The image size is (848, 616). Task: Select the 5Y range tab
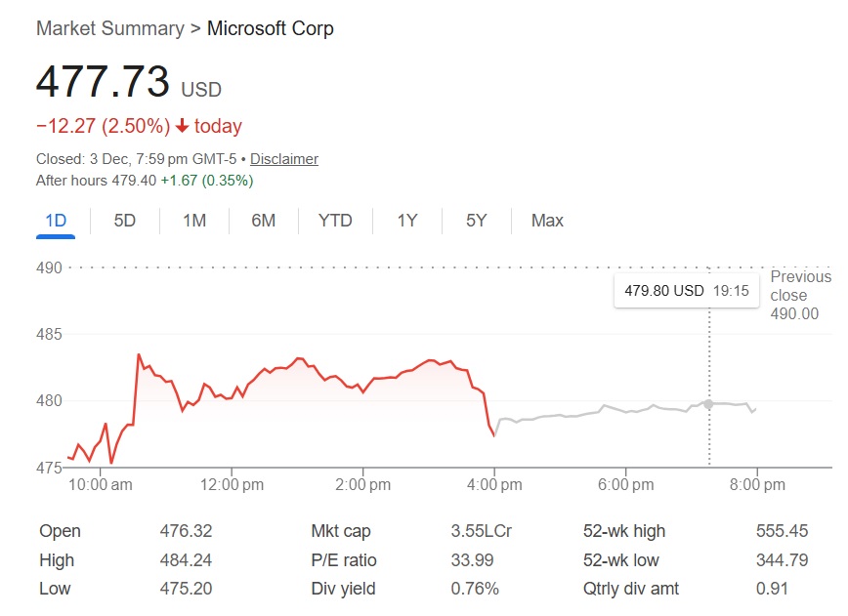pos(477,221)
